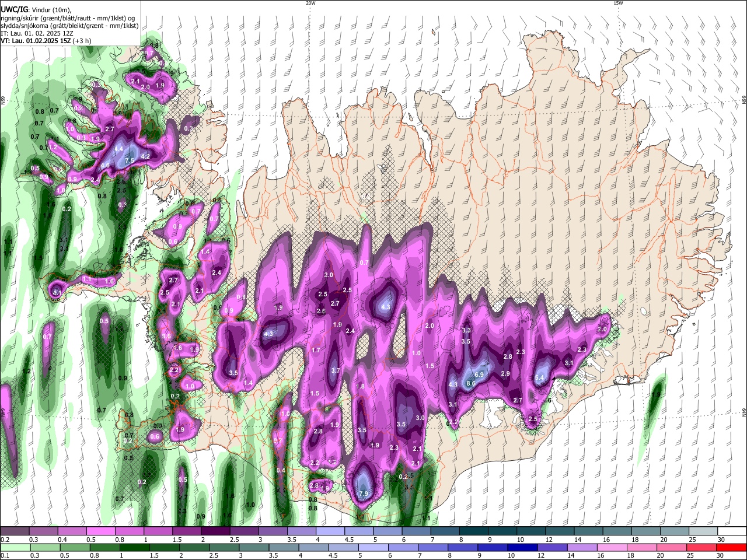Viewport: 747px width, 560px height.
Task: Click the 'VT: Lau. 01.02.2025 15Z (+3 h)' line
Action: pos(45,41)
